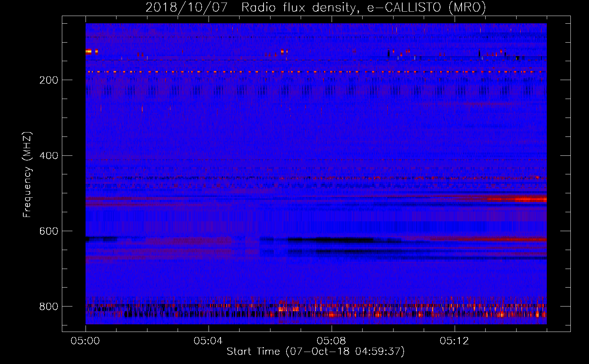Click the 05:12 time tick label
The height and width of the screenshot is (364, 589).
pyautogui.click(x=454, y=341)
